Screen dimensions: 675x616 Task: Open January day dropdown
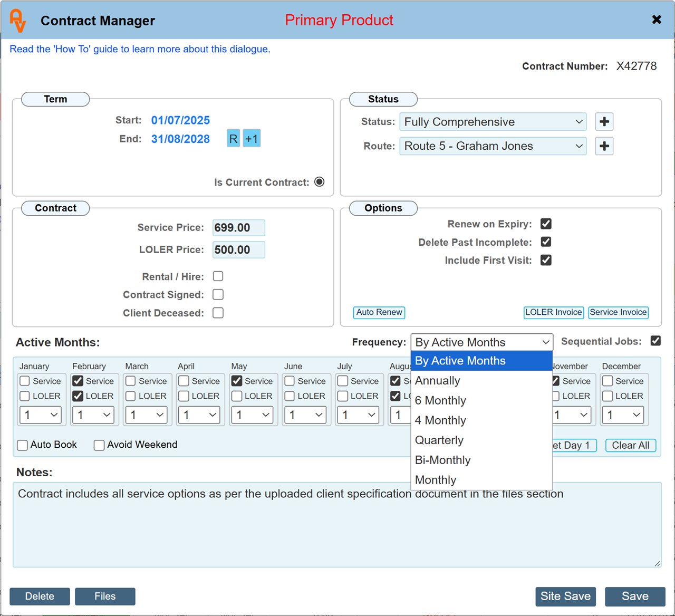coord(41,415)
